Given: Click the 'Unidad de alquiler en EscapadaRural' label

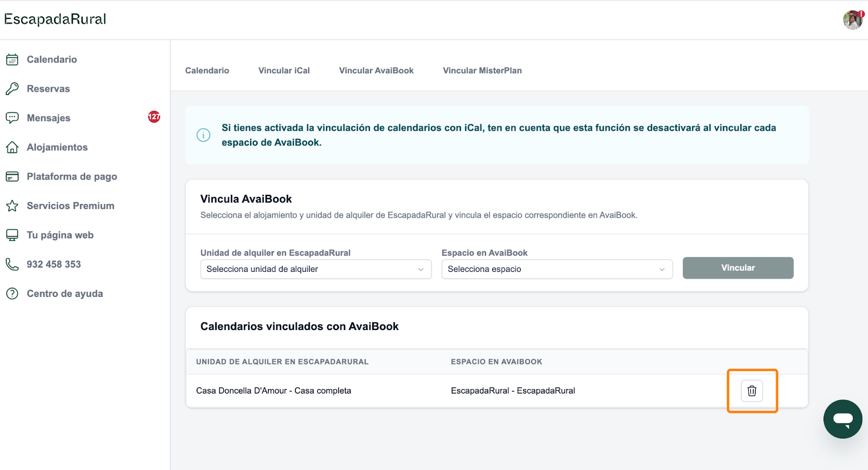Looking at the screenshot, I should (276, 253).
